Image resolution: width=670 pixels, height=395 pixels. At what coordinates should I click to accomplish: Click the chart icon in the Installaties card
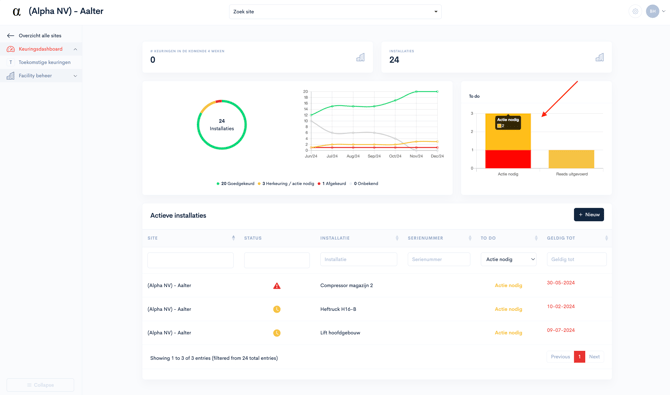[x=599, y=57]
